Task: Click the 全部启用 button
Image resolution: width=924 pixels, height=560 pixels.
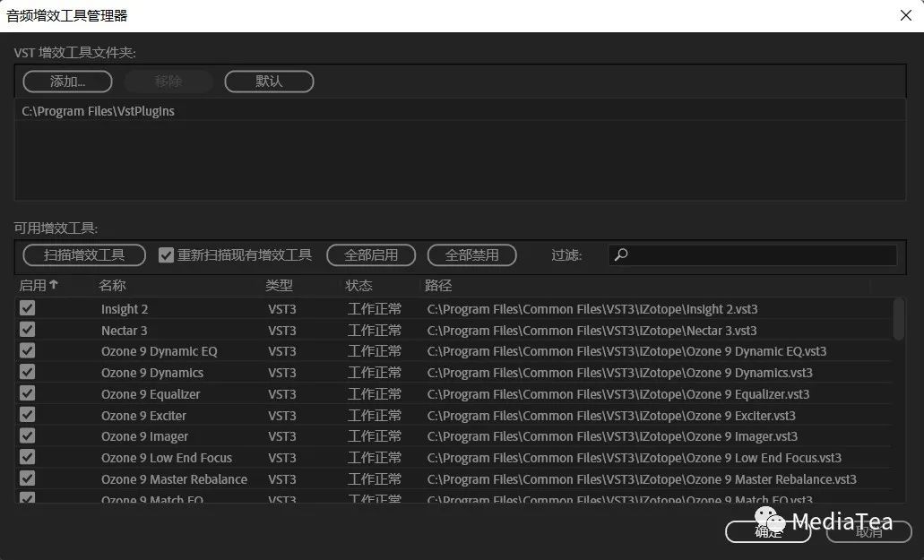Action: pyautogui.click(x=371, y=255)
